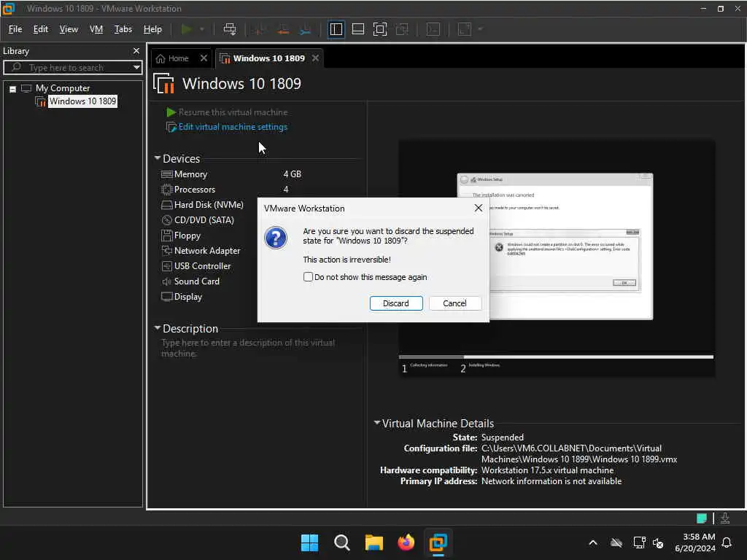747x560 pixels.
Task: Open the File menu
Action: point(15,29)
